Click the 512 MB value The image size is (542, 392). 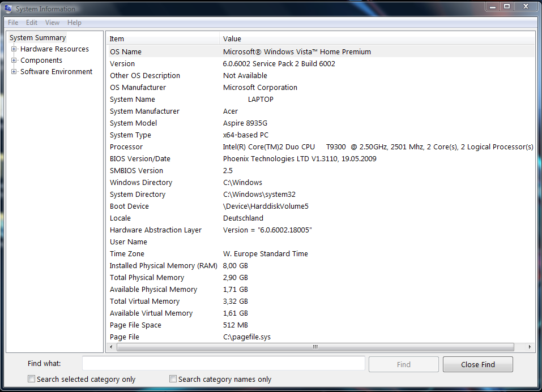236,325
